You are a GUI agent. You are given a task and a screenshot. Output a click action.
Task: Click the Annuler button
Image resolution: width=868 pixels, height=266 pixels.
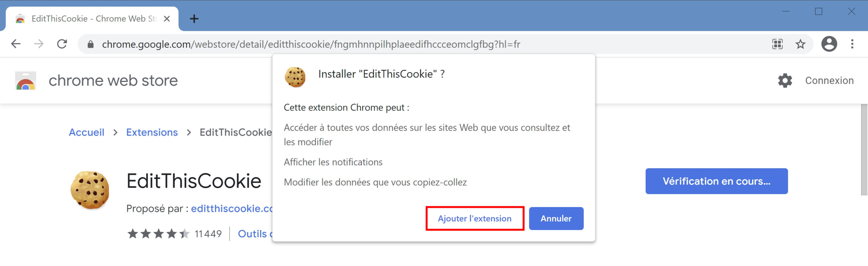(556, 219)
